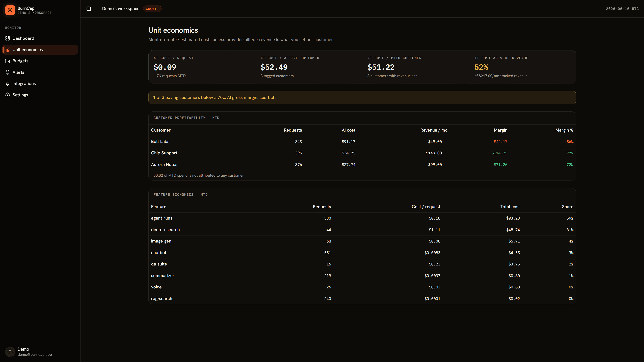Click chatbot requests count 551
Screen dimensions: 644x362
328,253
